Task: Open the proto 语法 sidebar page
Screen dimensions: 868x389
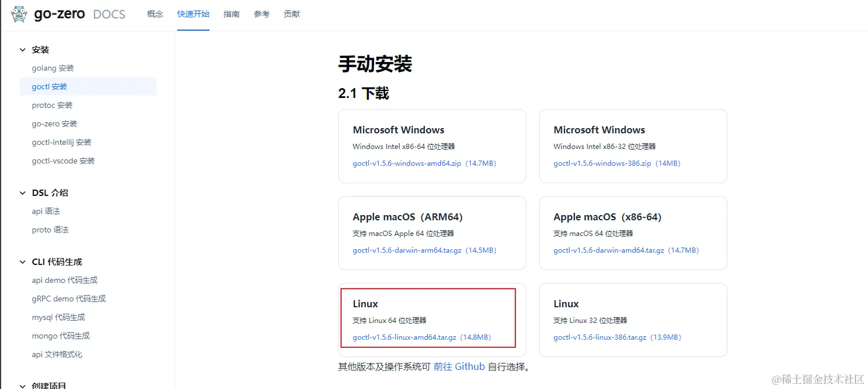Action: click(50, 230)
